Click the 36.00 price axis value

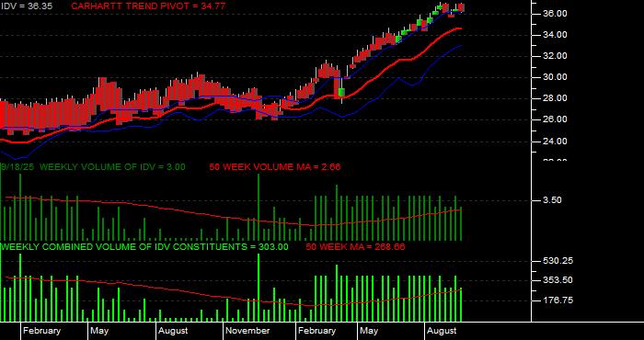pyautogui.click(x=556, y=14)
